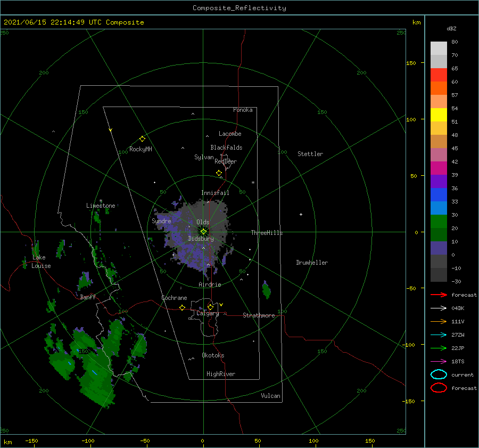Screen dimensions: 479x448
Task: Select the green 22JP arrow icon
Action: click(439, 348)
